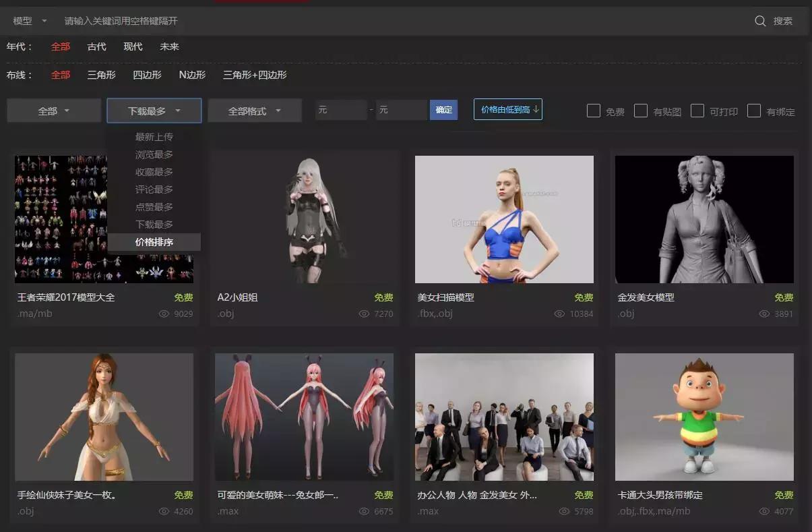Enable the 免费 filter checkbox
Viewport: 812px width, 532px height.
594,111
